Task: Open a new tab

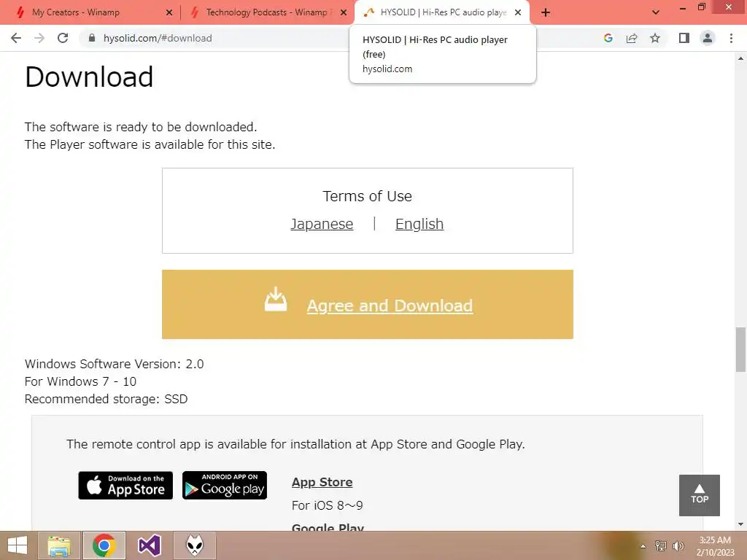Action: pos(546,12)
